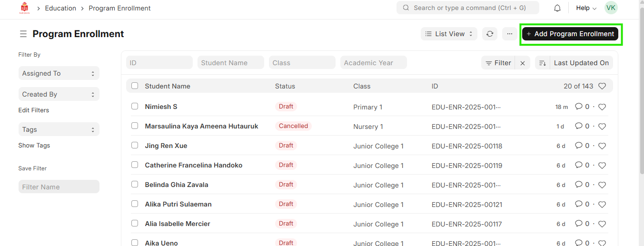
Task: Clear filters with the X icon
Action: pos(522,63)
